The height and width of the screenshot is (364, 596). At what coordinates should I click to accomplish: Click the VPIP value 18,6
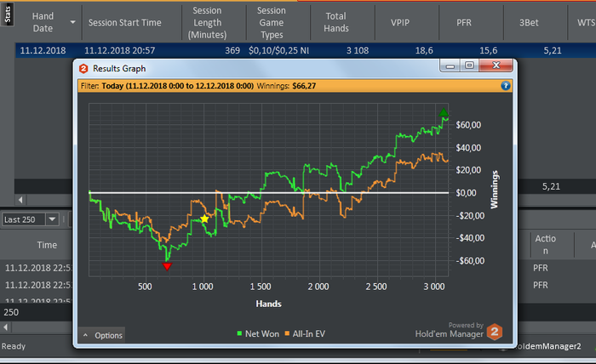[x=424, y=50]
